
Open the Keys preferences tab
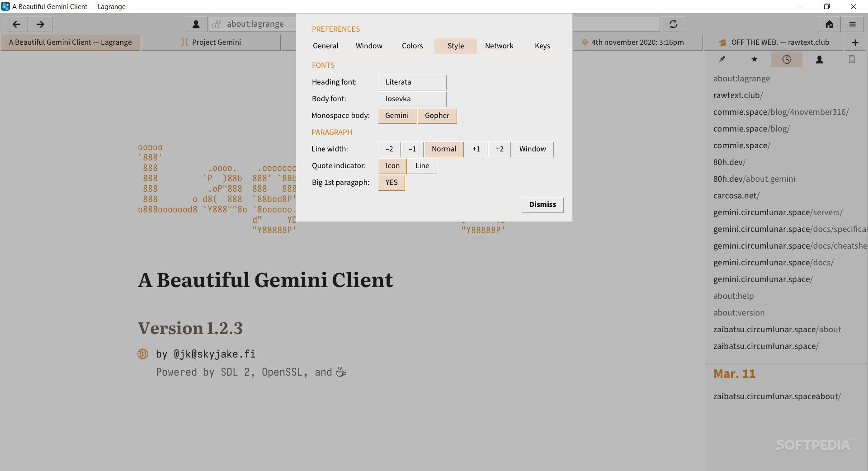pos(542,46)
